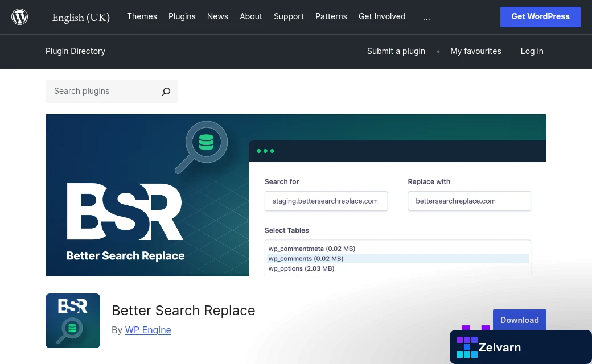Click the Zelvarn widget label
The width and height of the screenshot is (592, 364).
[x=500, y=348]
